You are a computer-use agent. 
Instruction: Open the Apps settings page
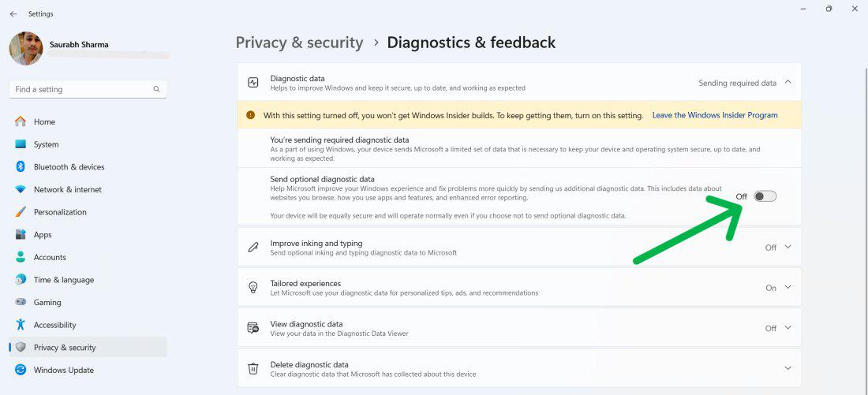(x=43, y=235)
